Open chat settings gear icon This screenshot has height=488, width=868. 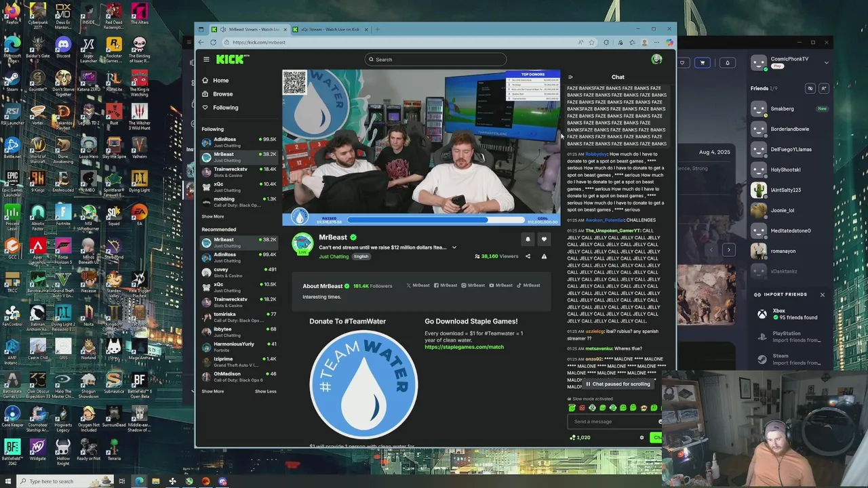(x=642, y=438)
